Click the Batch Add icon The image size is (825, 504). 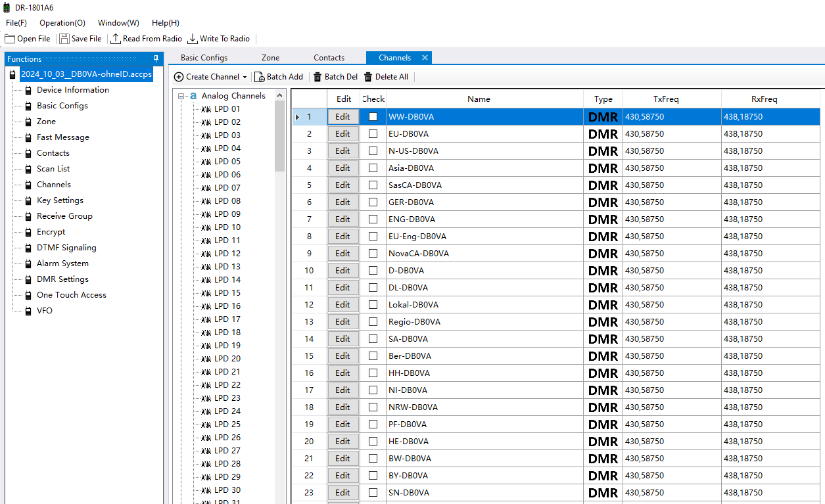point(260,77)
